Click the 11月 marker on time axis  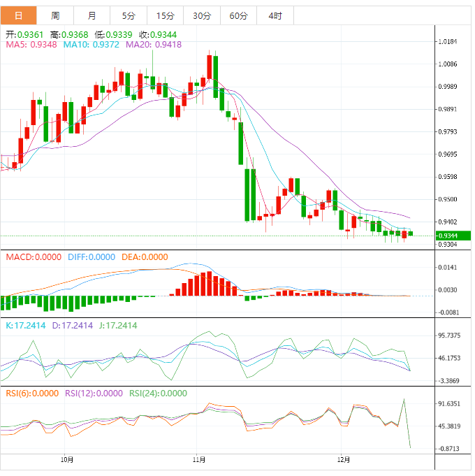[x=199, y=460]
